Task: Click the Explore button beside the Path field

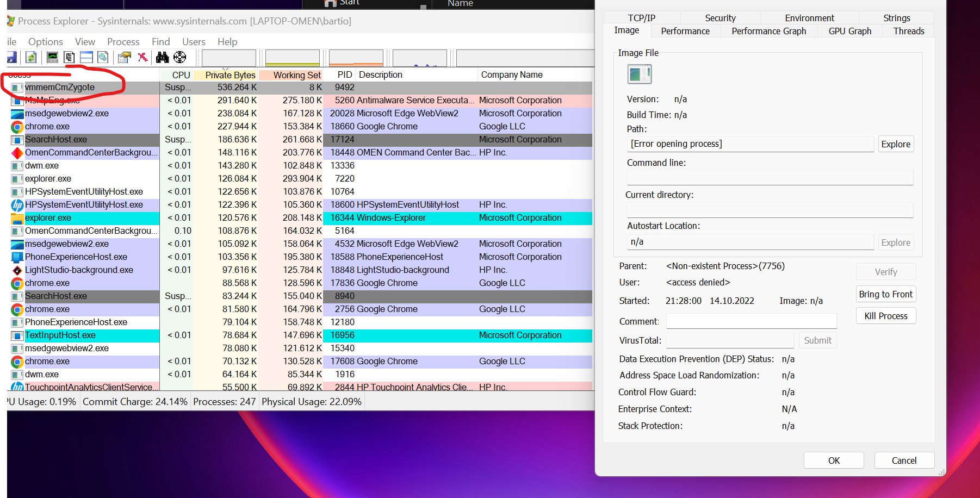Action: (x=896, y=144)
